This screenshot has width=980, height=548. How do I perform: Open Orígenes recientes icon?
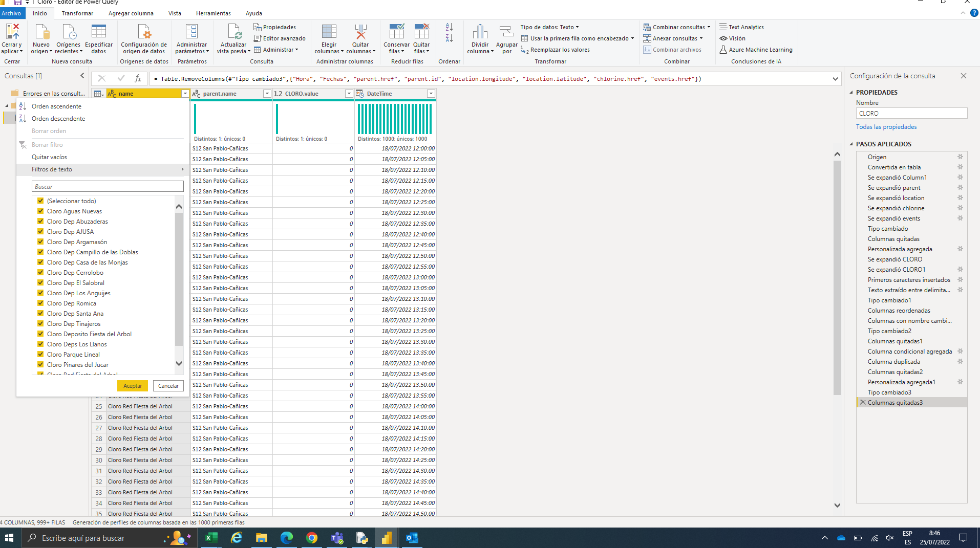[x=69, y=32]
